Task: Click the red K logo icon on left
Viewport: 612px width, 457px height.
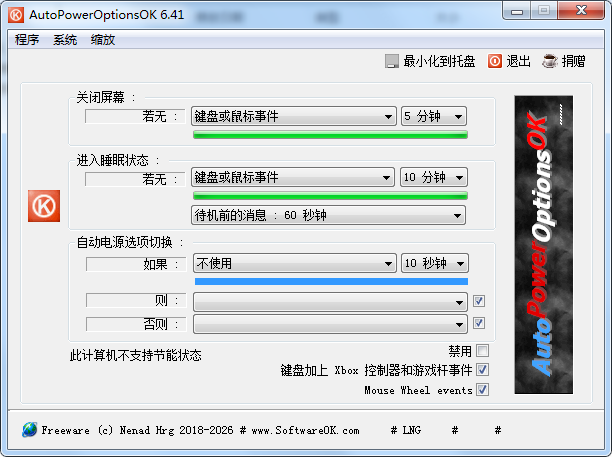Action: pos(43,206)
